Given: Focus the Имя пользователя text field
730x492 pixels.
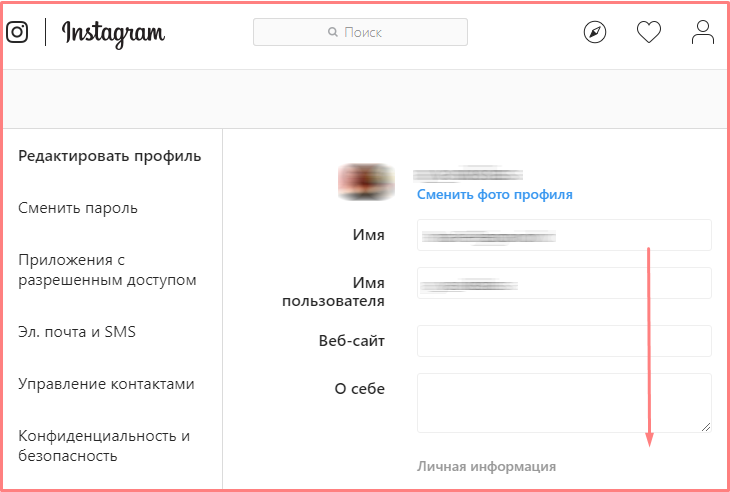Looking at the screenshot, I should 564,283.
